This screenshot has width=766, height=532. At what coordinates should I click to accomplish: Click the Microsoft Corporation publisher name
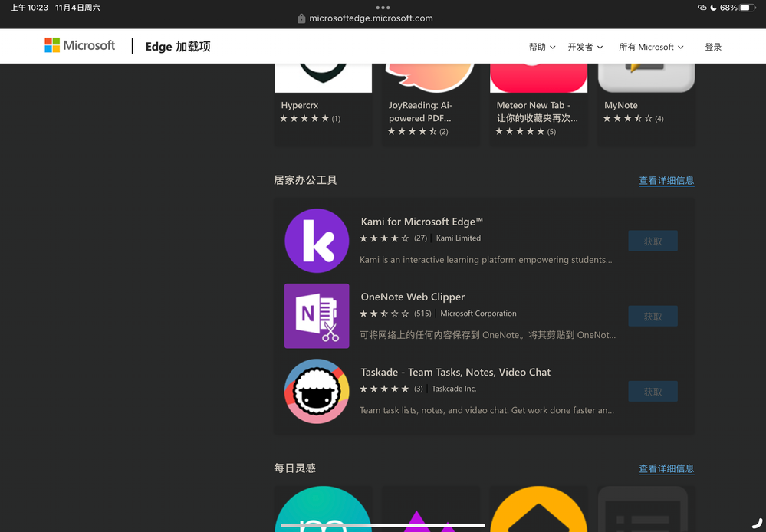click(478, 313)
